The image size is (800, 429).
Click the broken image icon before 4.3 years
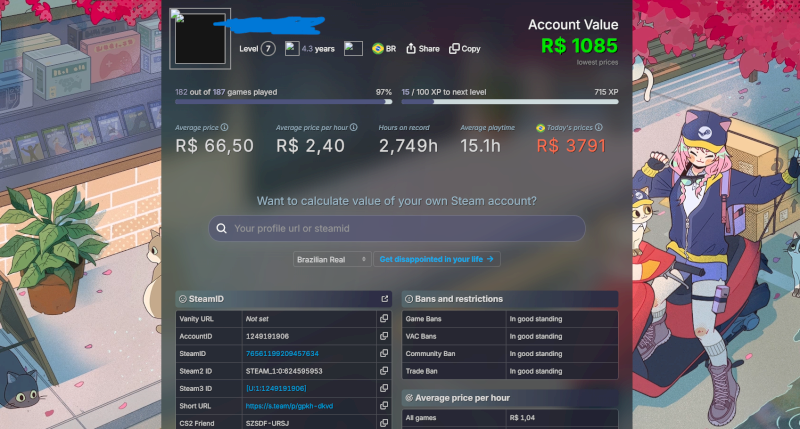point(292,48)
